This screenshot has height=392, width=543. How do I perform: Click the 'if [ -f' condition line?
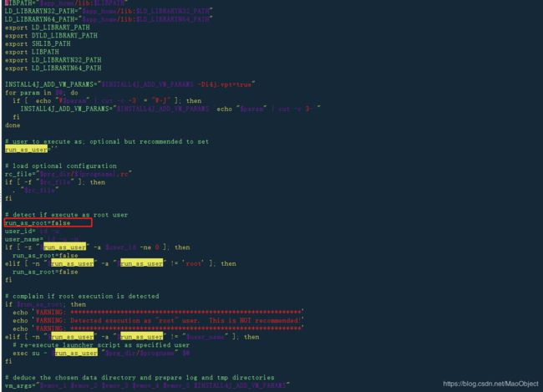coord(55,182)
